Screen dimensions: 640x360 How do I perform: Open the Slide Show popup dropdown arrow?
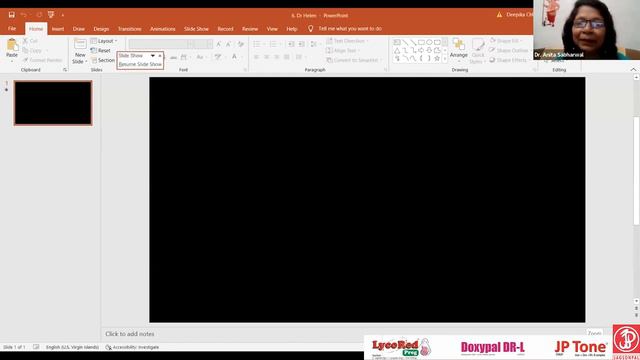153,56
